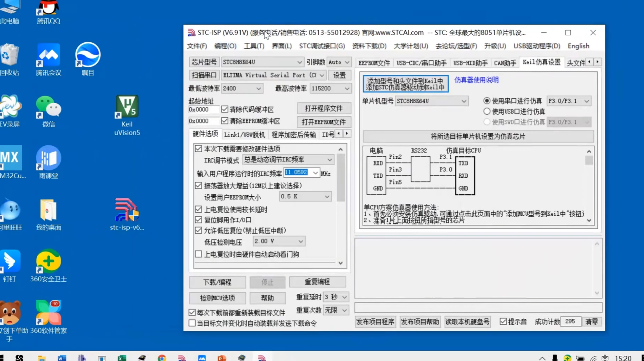Toggle 复位脚用作I/O口 checkbox
This screenshot has height=361, width=644.
(198, 220)
